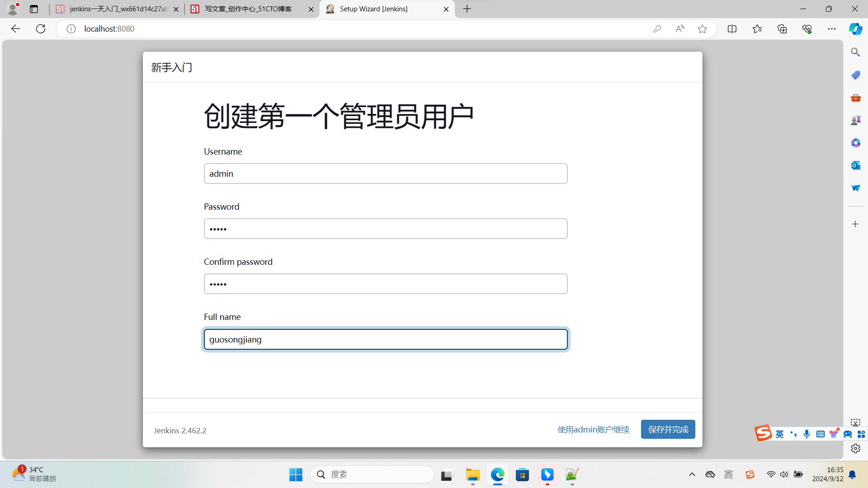Open sidebar search
This screenshot has width=868, height=488.
855,52
